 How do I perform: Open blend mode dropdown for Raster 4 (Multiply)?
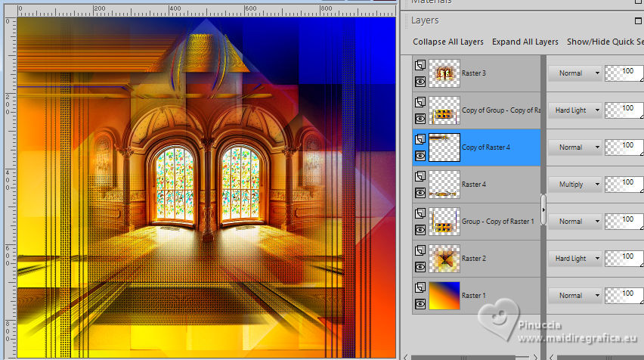(x=574, y=185)
